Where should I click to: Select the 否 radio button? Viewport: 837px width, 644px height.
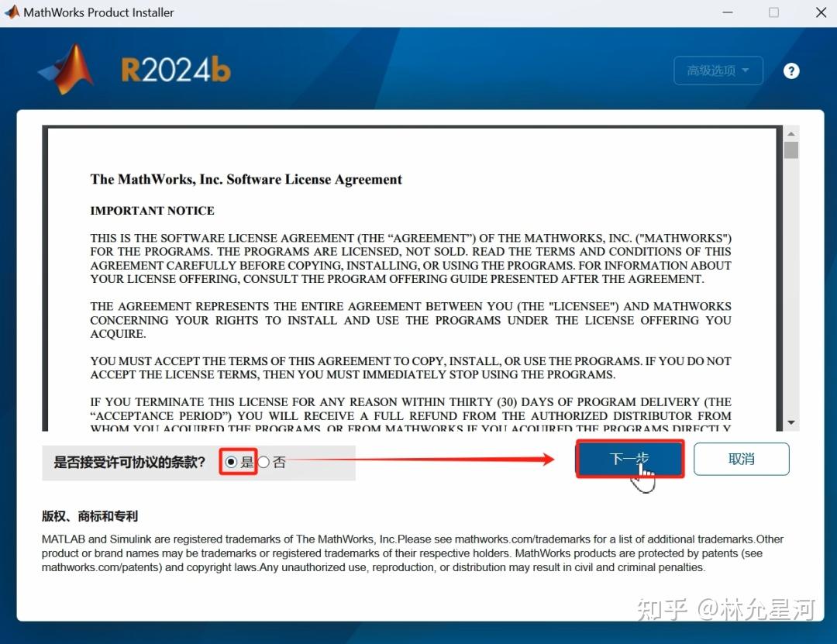(x=263, y=461)
